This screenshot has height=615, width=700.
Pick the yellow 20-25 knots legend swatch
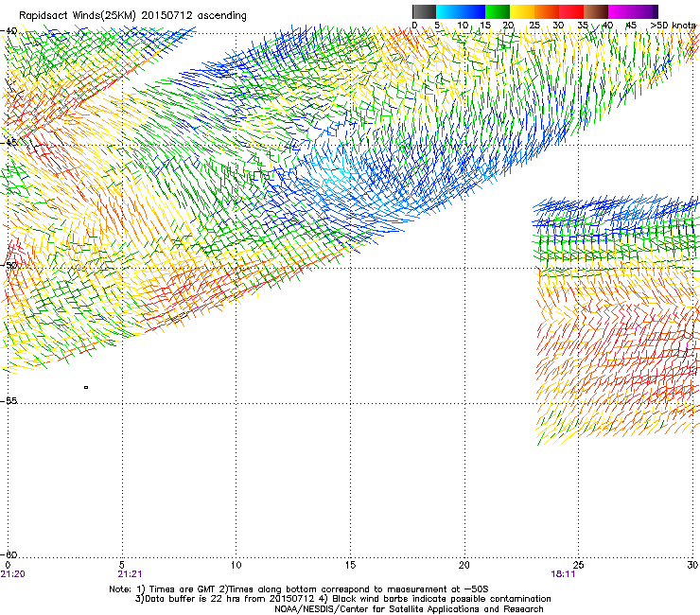coord(522,11)
